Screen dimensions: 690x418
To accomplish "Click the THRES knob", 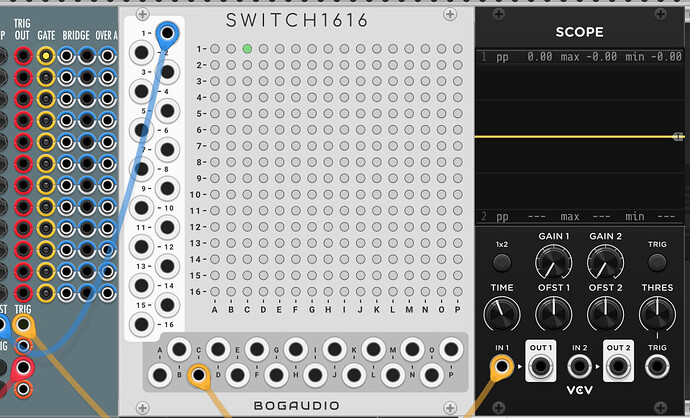I will [x=656, y=314].
